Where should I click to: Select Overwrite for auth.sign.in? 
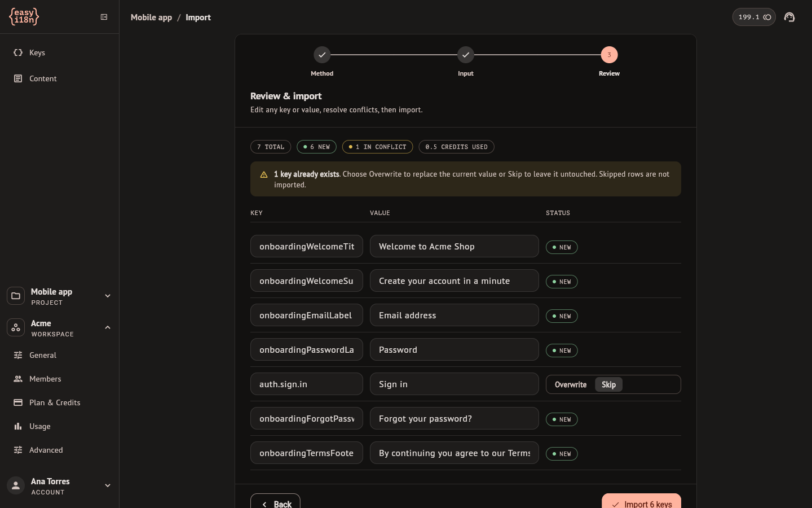(571, 384)
